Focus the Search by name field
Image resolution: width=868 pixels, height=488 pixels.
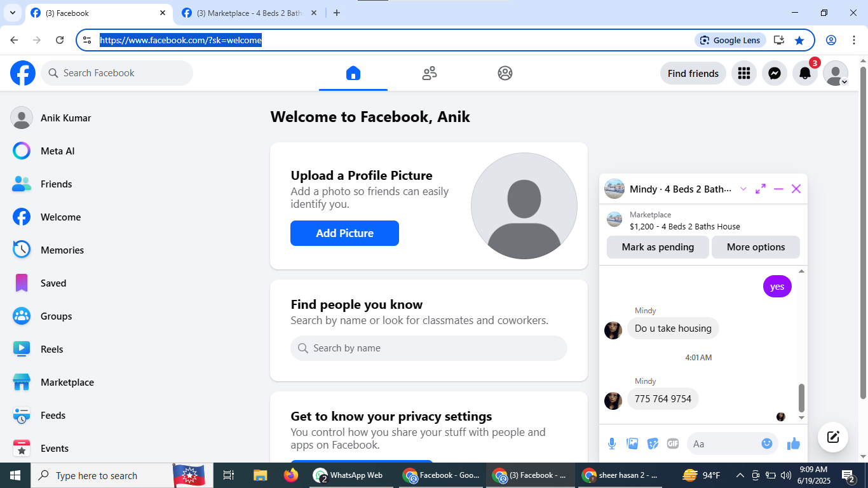(429, 348)
